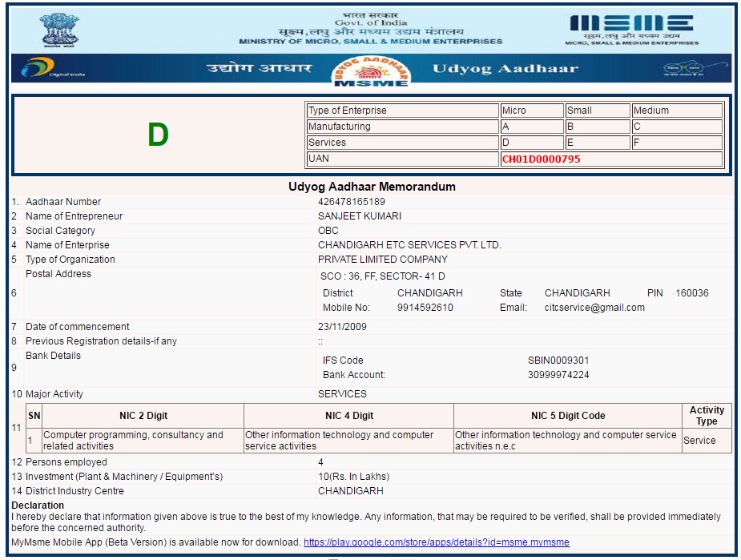Viewport: 741px width, 560px height.
Task: Click the PIN code 160036
Action: tap(691, 293)
